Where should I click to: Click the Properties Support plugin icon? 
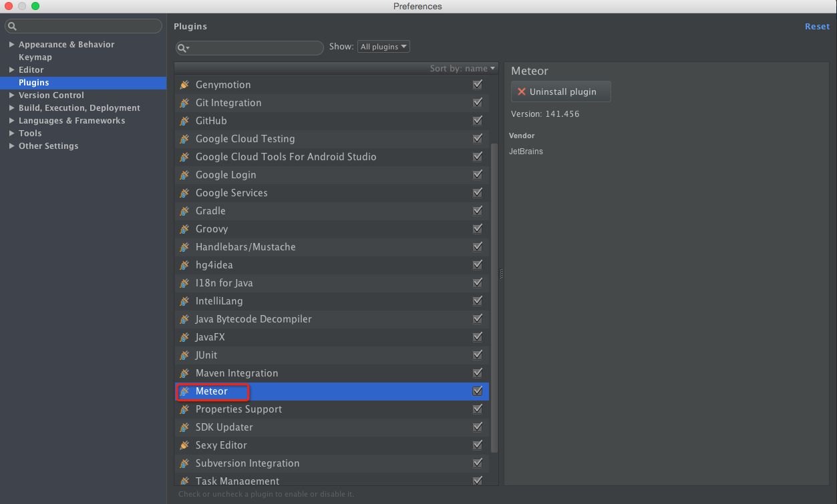pos(184,409)
